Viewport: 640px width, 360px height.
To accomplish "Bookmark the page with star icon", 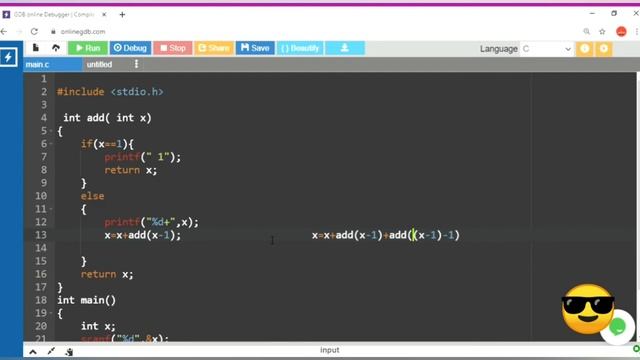I will (x=602, y=31).
